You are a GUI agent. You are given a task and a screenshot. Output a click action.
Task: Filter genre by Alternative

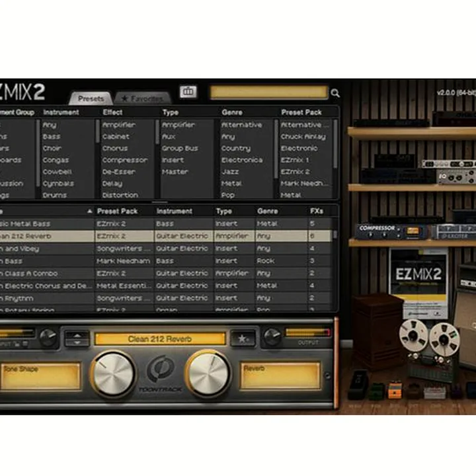242,125
